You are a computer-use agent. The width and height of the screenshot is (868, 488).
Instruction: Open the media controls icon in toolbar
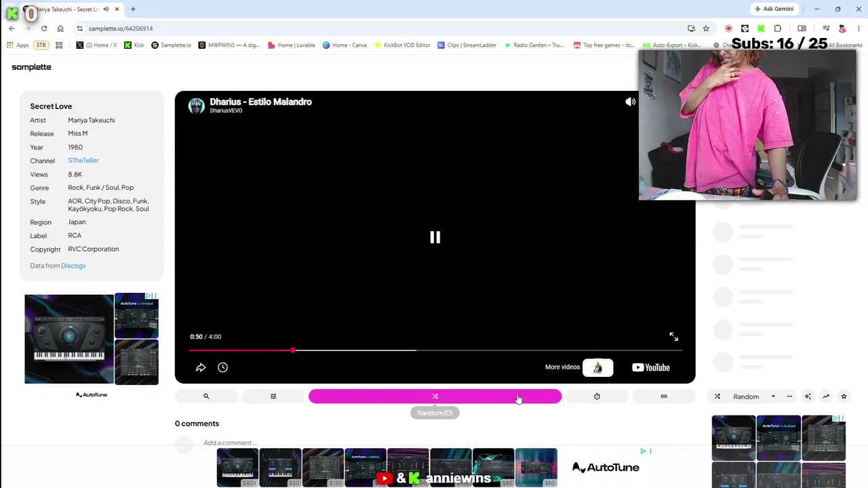pos(826,28)
